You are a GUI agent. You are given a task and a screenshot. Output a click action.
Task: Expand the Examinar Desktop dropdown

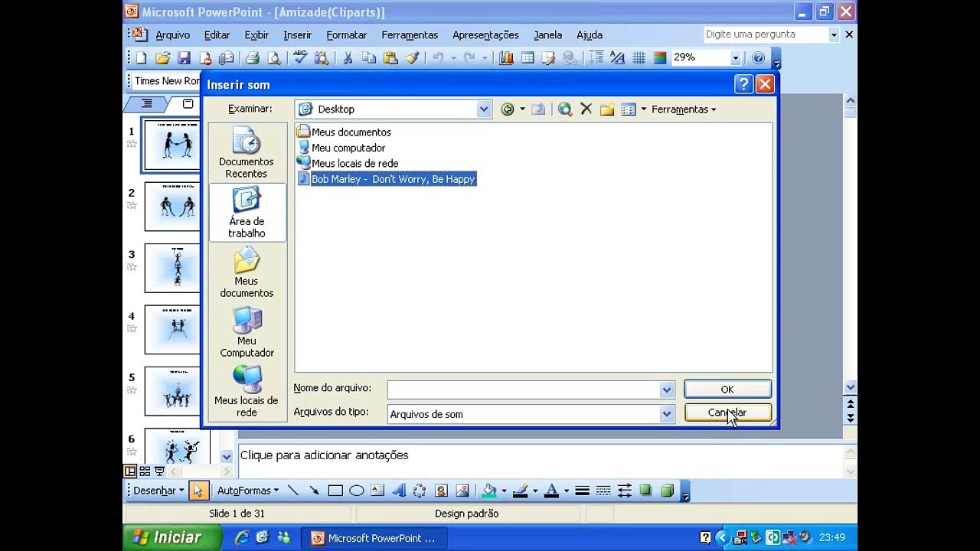coord(483,109)
